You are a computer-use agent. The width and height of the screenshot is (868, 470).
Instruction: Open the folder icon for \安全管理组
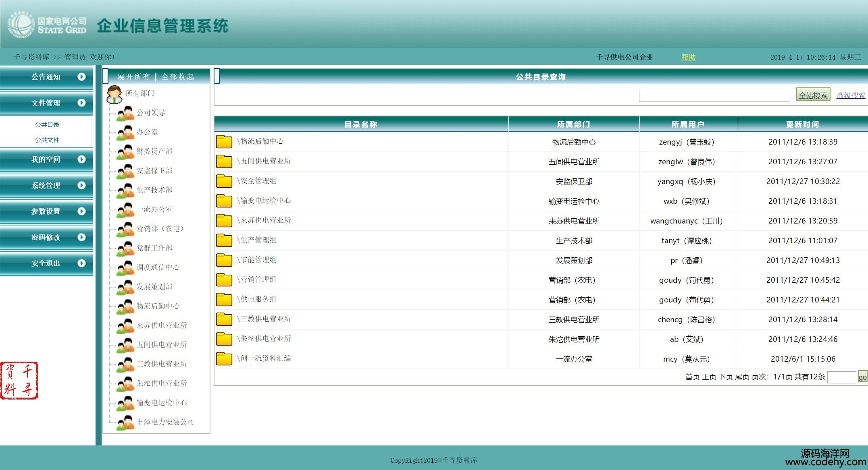point(224,181)
